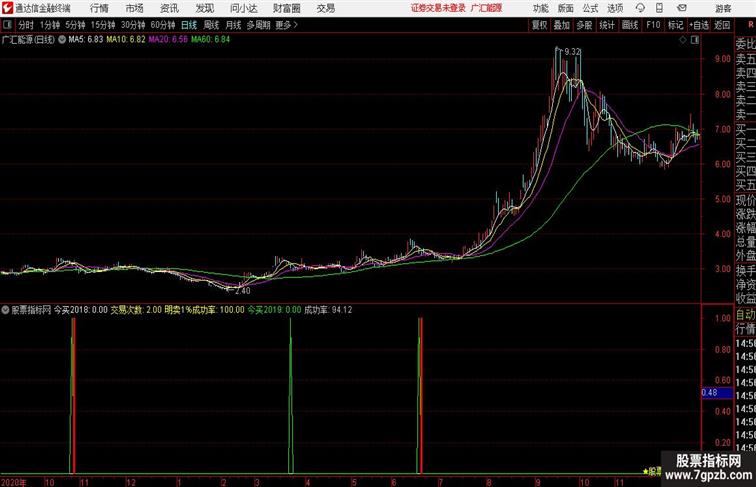Open the F10 company info button
The height and width of the screenshot is (487, 756).
point(653,25)
